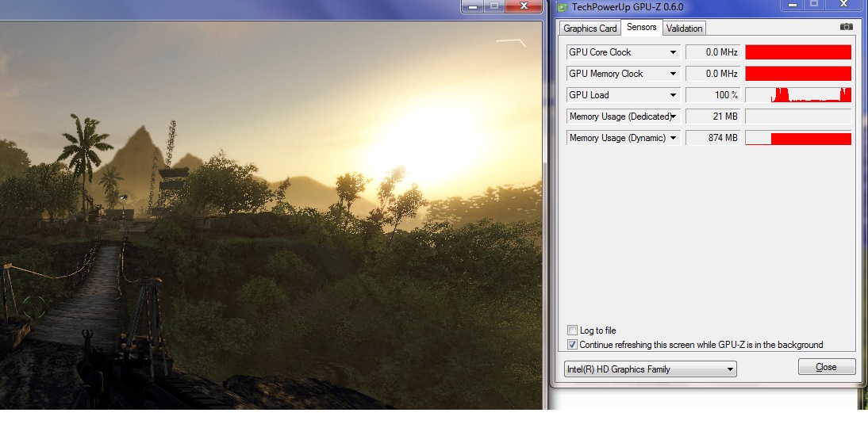Click the Close button in GPU-Z
This screenshot has height=428, width=868.
click(x=827, y=367)
